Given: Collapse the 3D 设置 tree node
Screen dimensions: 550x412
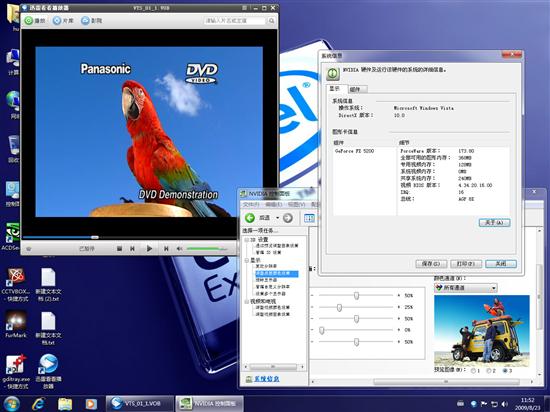Looking at the screenshot, I should (247, 240).
